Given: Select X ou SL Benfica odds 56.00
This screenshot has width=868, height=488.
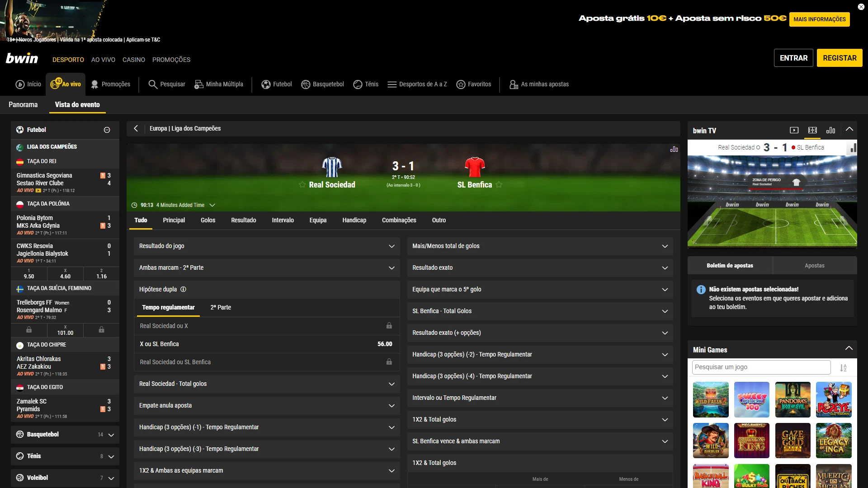Looking at the screenshot, I should (x=267, y=344).
